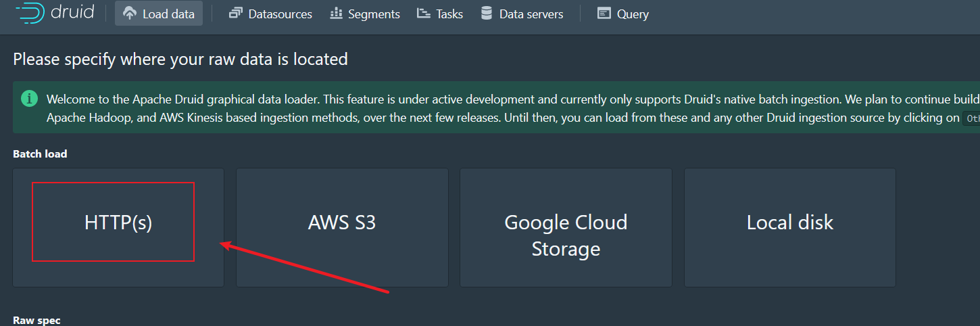The image size is (980, 326).
Task: Click the Load data cloud upload icon
Action: click(x=130, y=14)
